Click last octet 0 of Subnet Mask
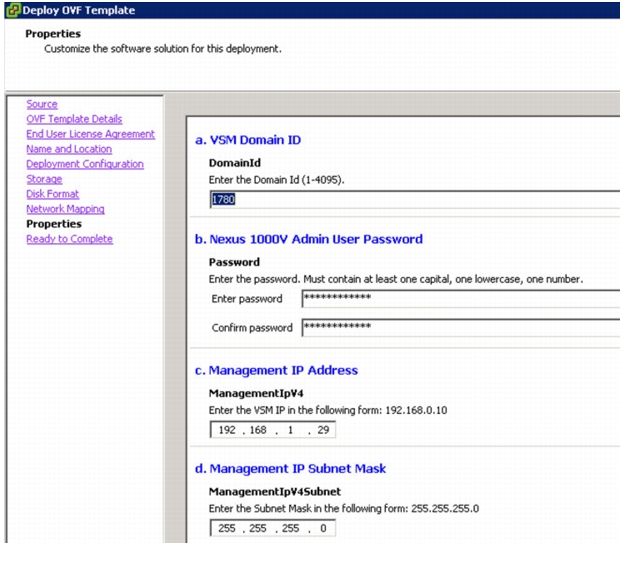The image size is (624, 562). pos(323,528)
